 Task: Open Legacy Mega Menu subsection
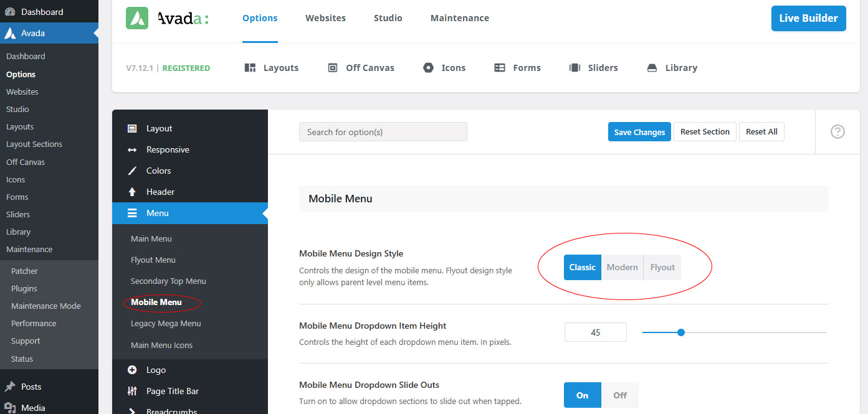tap(166, 323)
